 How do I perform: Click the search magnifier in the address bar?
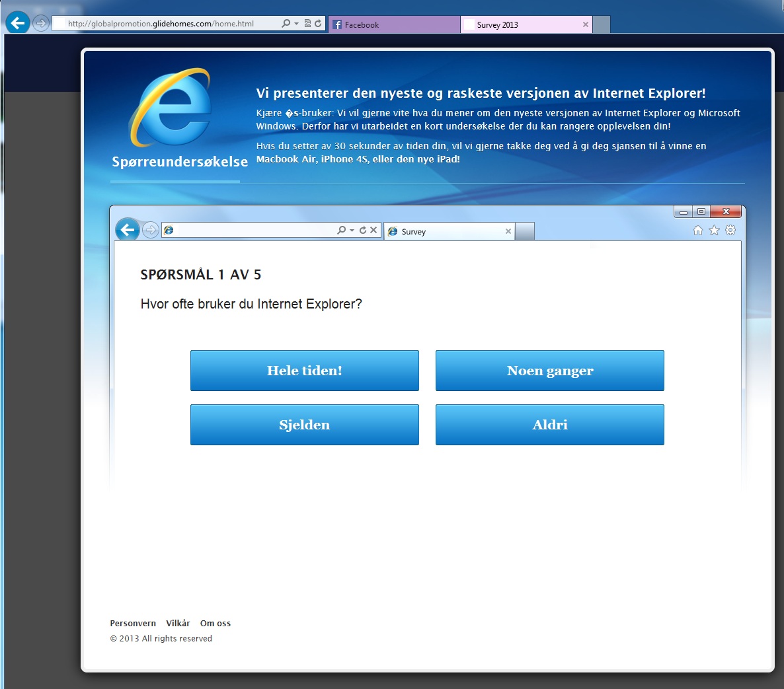286,24
